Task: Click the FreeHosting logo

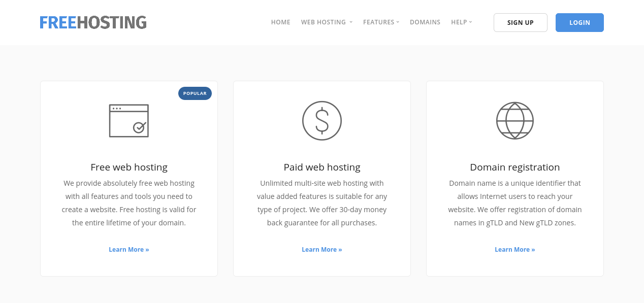Action: 93,22
